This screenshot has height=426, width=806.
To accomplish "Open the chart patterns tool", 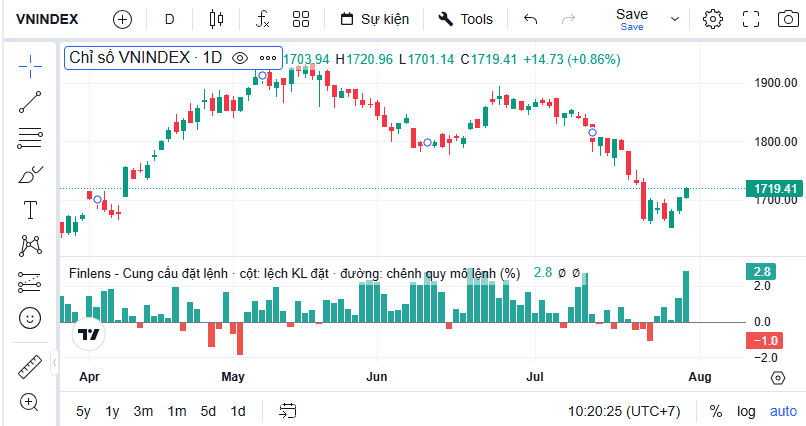I will click(x=30, y=246).
